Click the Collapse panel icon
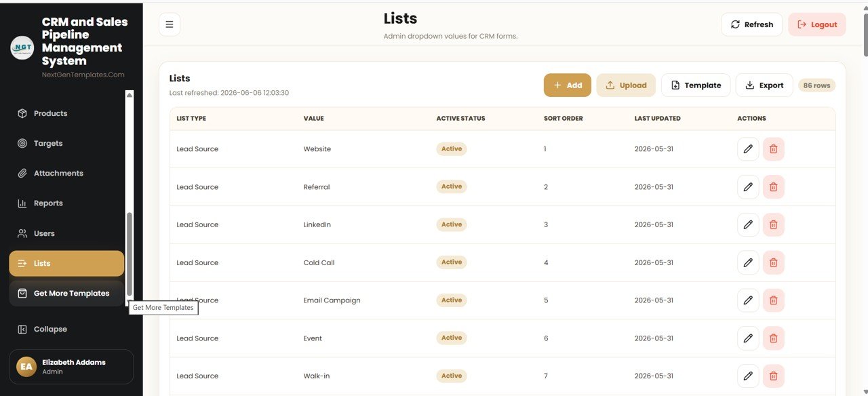The width and height of the screenshot is (868, 396). [x=22, y=329]
